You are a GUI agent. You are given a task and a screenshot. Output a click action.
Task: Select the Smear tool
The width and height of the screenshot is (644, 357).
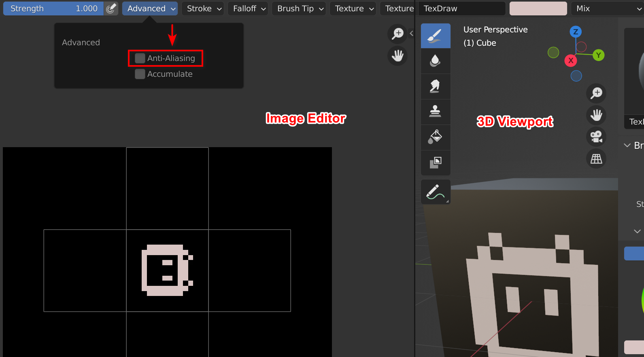coord(436,87)
